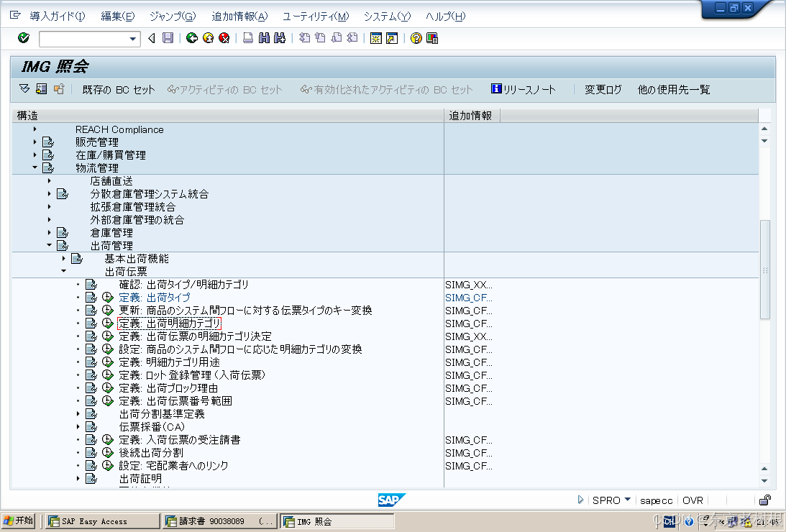Select 定義: 出荷伝票番号範囲 tree item
This screenshot has height=532, width=786.
pyautogui.click(x=175, y=400)
